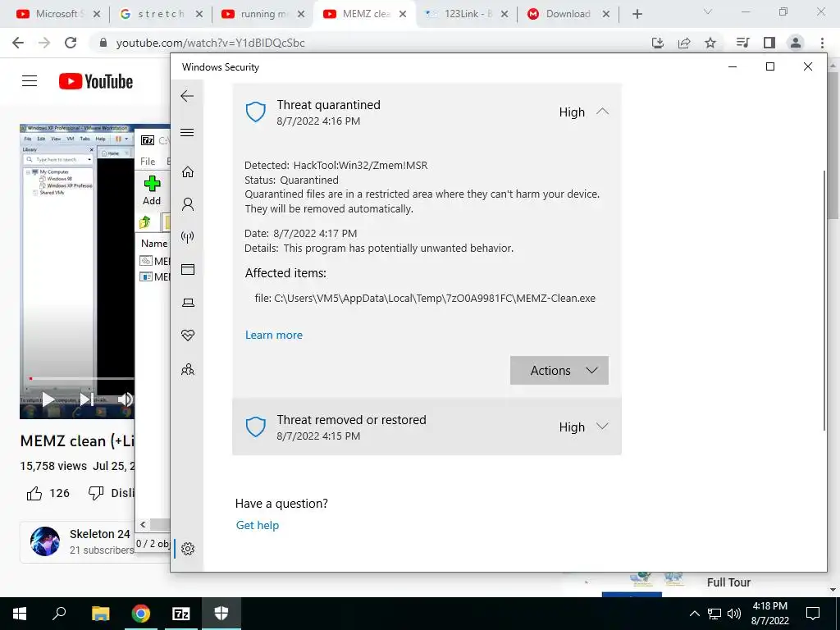Click up-folder icon in 7-Zip window

tap(145, 221)
